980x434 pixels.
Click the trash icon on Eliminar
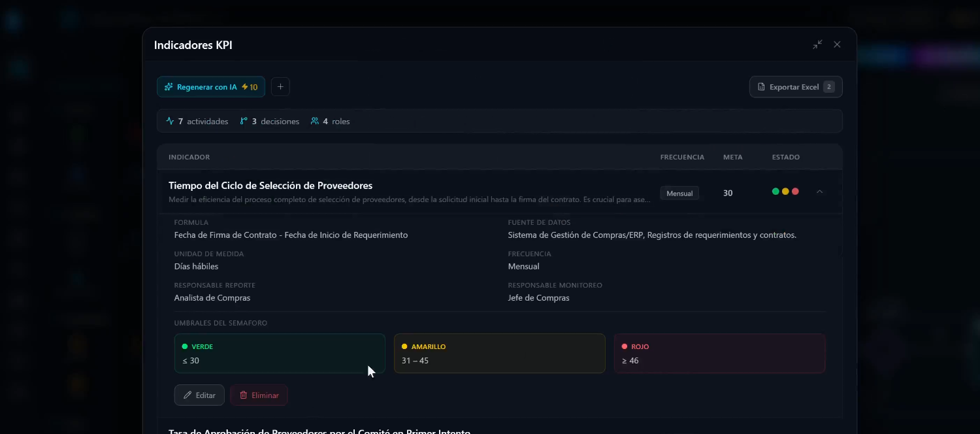243,395
